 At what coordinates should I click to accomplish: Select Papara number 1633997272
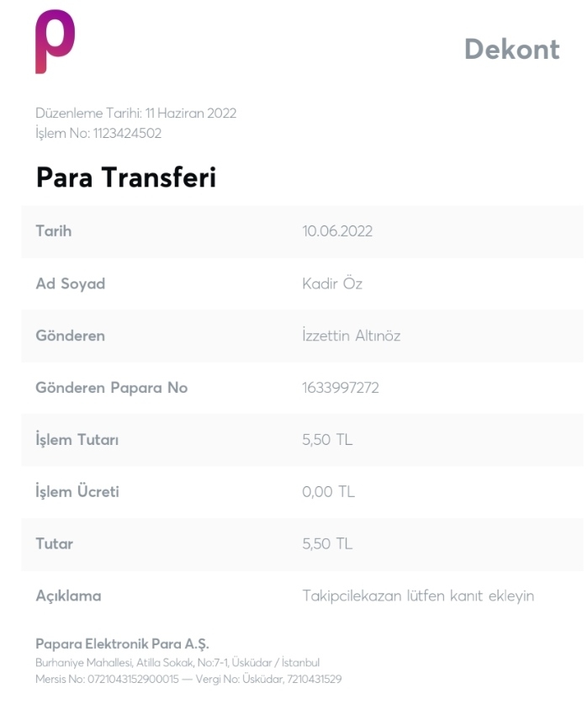341,388
